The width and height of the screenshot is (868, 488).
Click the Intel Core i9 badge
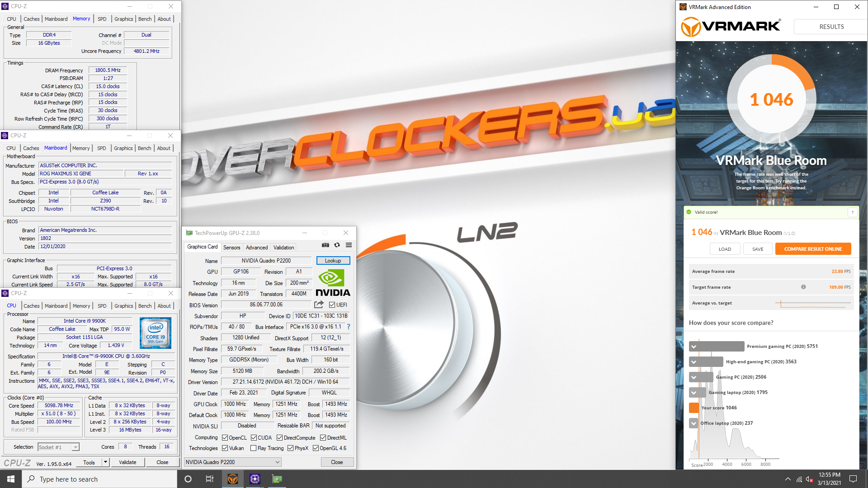[156, 333]
